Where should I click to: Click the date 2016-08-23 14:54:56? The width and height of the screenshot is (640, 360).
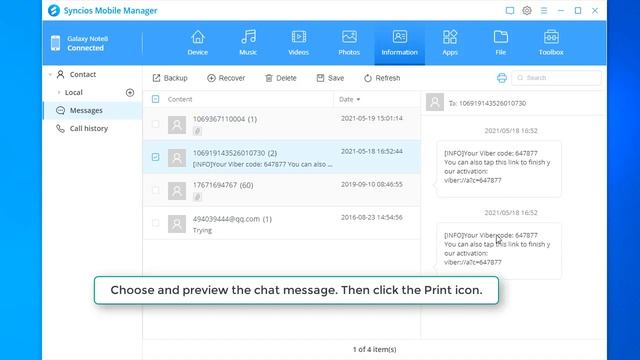tap(372, 218)
